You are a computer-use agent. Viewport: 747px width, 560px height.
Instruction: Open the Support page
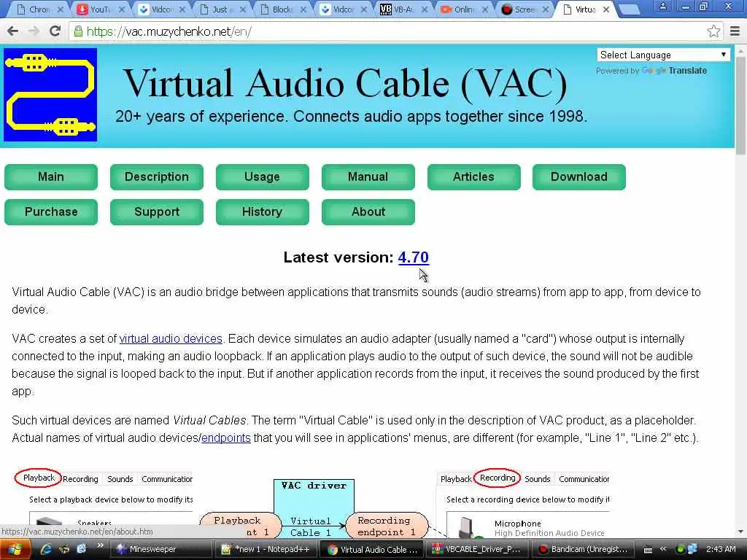(157, 212)
